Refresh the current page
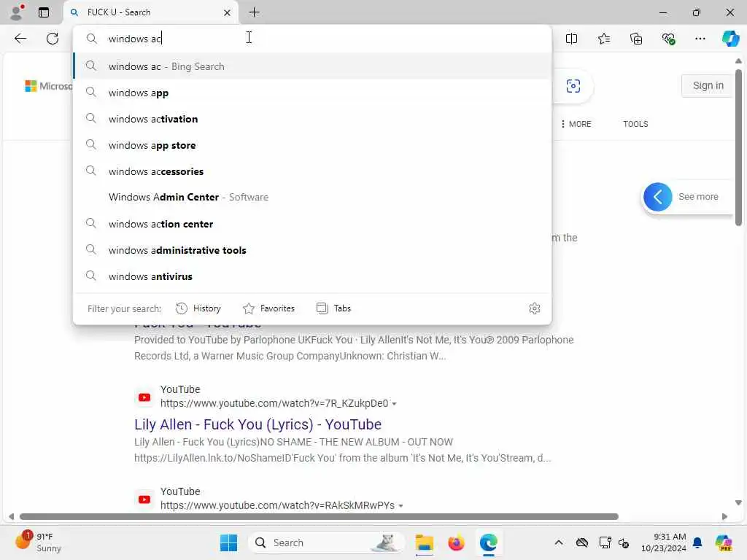 (53, 39)
